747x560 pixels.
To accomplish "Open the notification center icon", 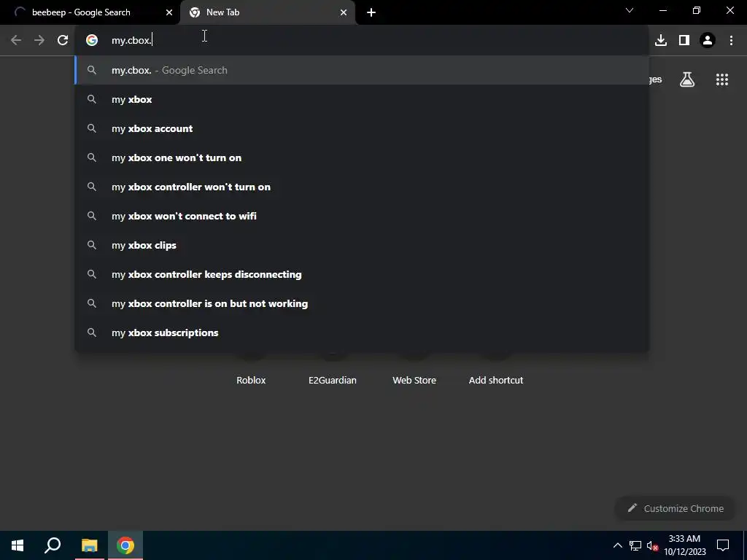I will (x=723, y=545).
